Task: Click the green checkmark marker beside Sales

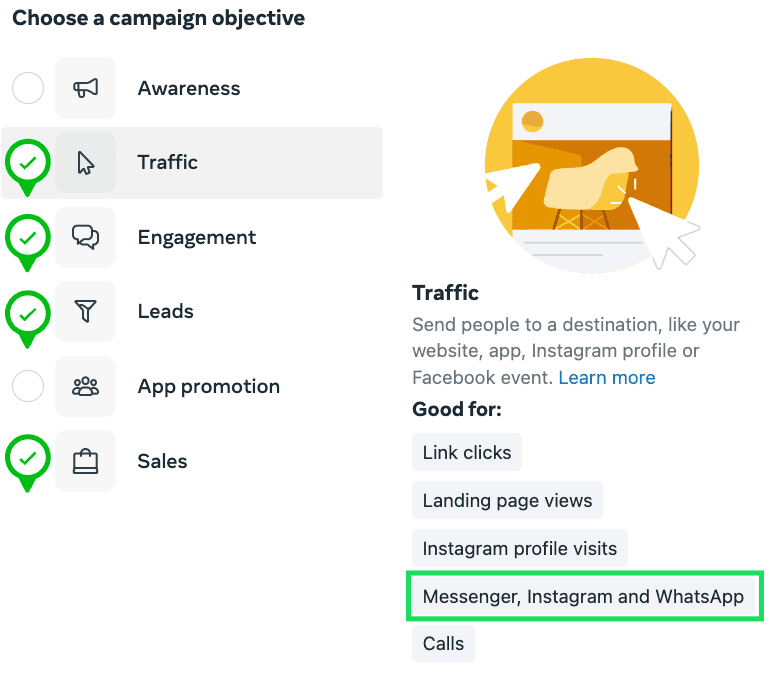Action: tap(28, 462)
